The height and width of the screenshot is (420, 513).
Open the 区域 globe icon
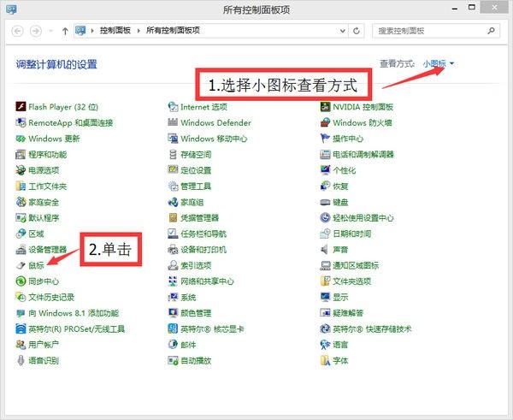[21, 234]
